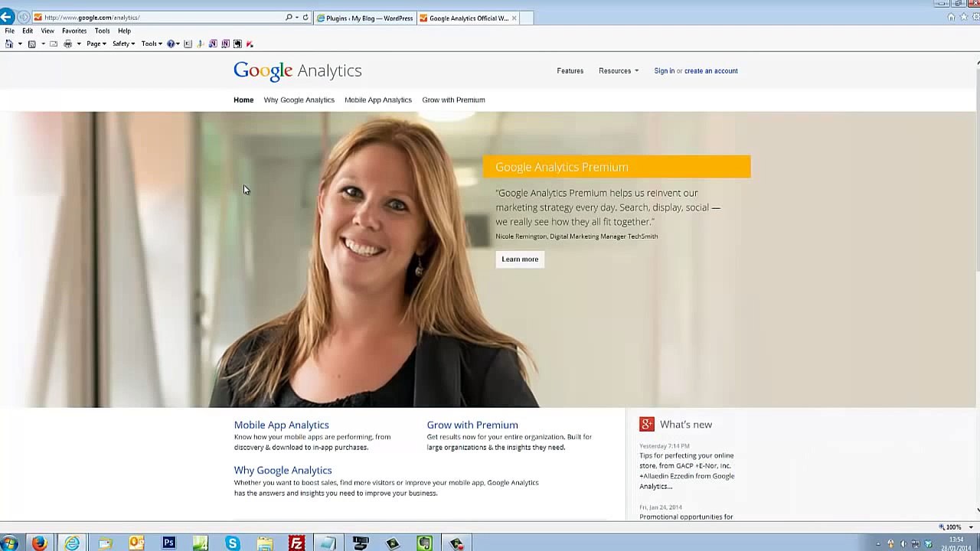The image size is (980, 551).
Task: Click the search magnifier in address bar
Action: coord(289,17)
